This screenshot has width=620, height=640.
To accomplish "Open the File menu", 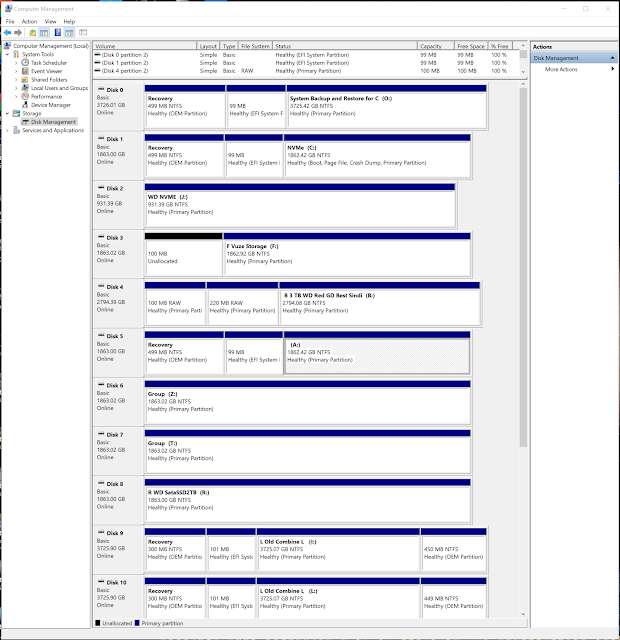I will click(x=10, y=21).
